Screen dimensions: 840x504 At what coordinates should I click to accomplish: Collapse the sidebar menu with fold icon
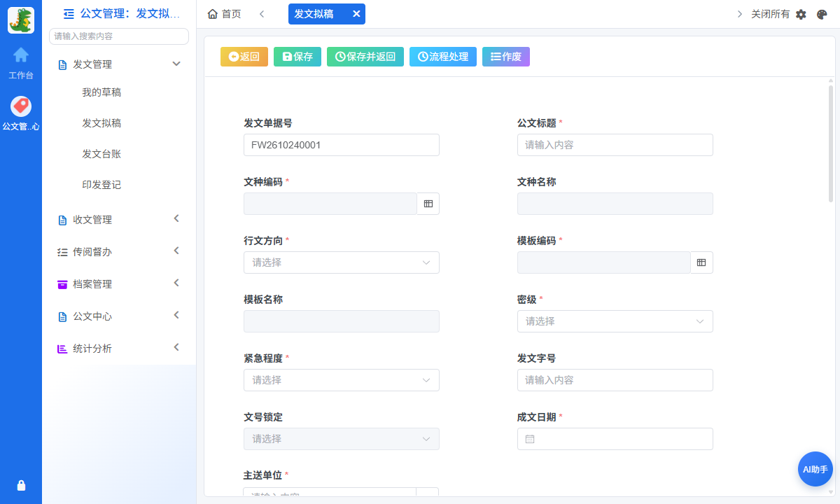tap(69, 13)
